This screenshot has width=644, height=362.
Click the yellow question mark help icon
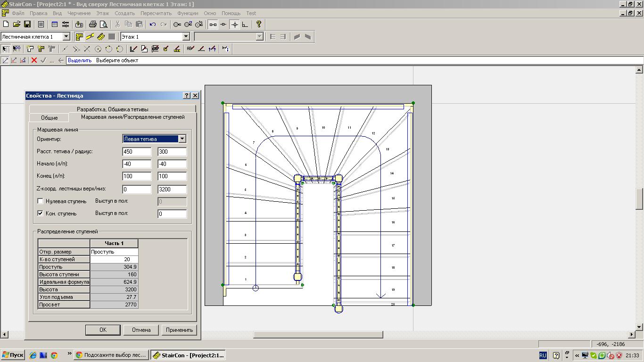(259, 25)
